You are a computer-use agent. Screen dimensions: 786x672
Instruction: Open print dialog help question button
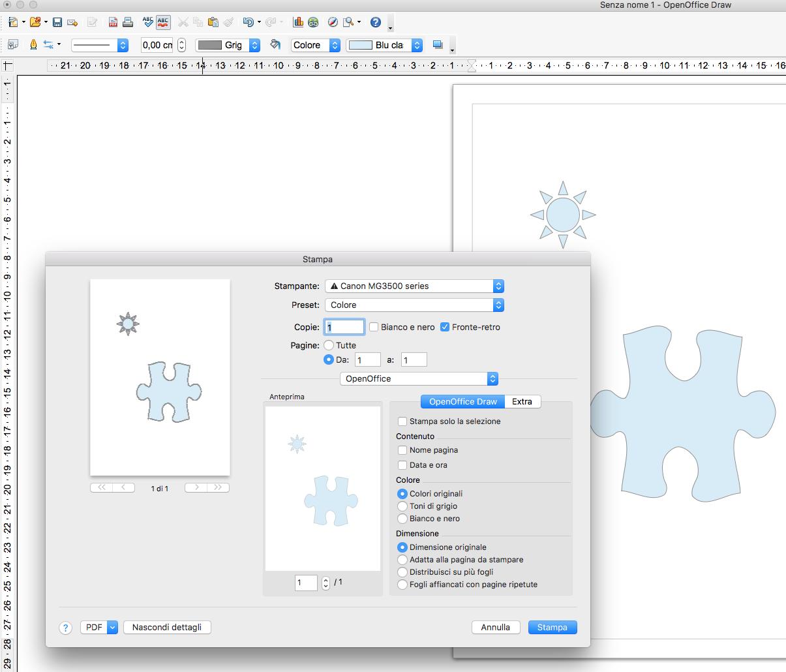(x=65, y=628)
